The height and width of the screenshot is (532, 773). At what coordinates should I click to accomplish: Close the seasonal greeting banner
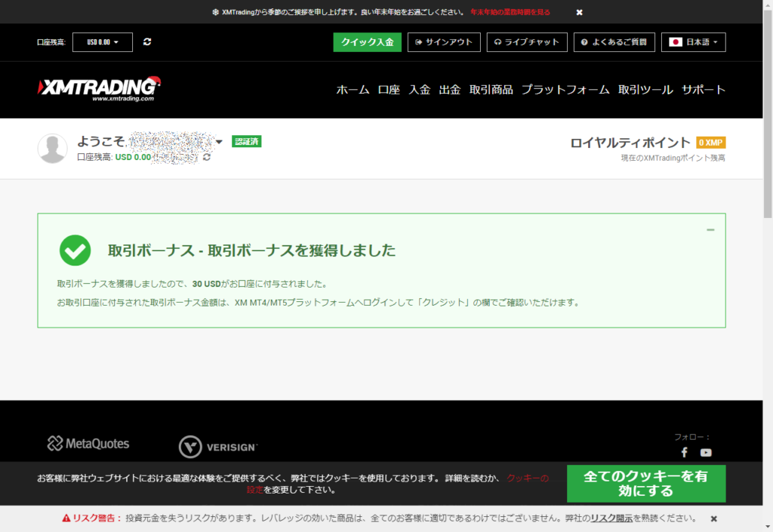[579, 12]
